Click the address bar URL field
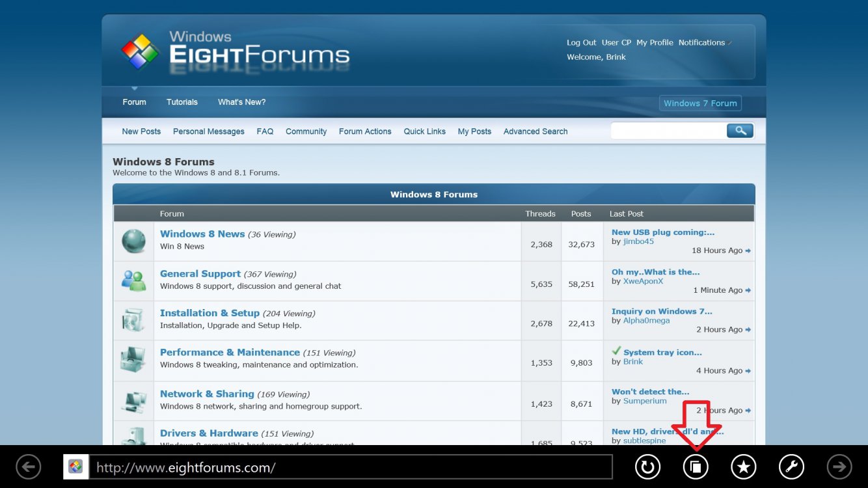Screen dimensions: 868x488 click(350, 467)
